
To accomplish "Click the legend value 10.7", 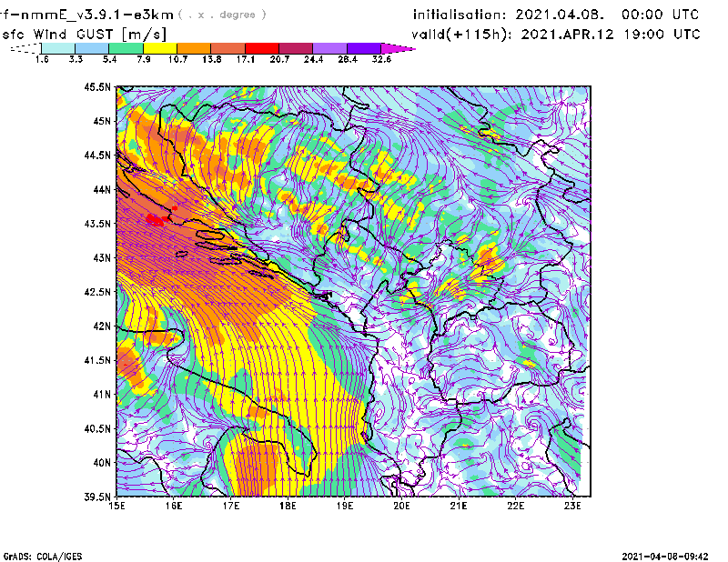I will point(177,59).
